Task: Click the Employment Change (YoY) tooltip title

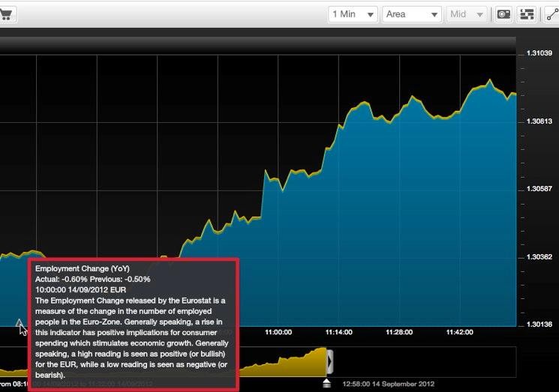Action: 83,269
